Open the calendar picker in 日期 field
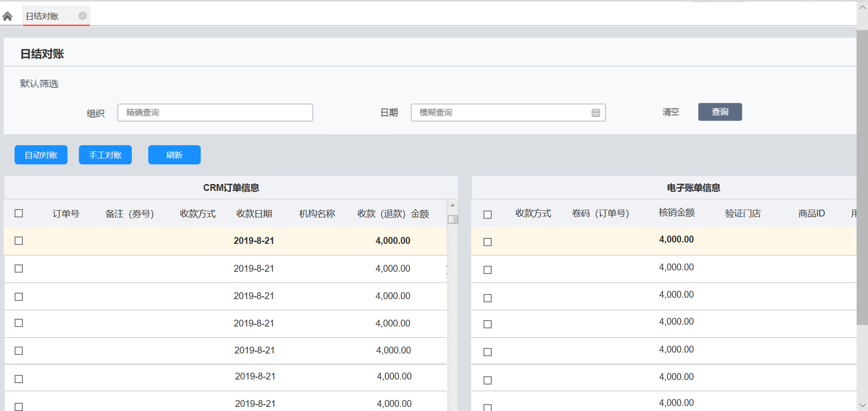868x411 pixels. click(x=596, y=113)
